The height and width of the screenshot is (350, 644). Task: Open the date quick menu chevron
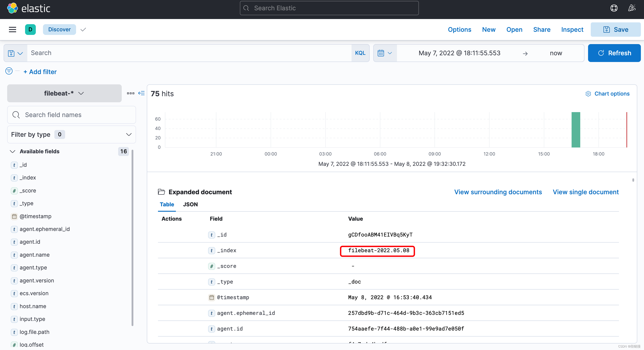coord(390,53)
